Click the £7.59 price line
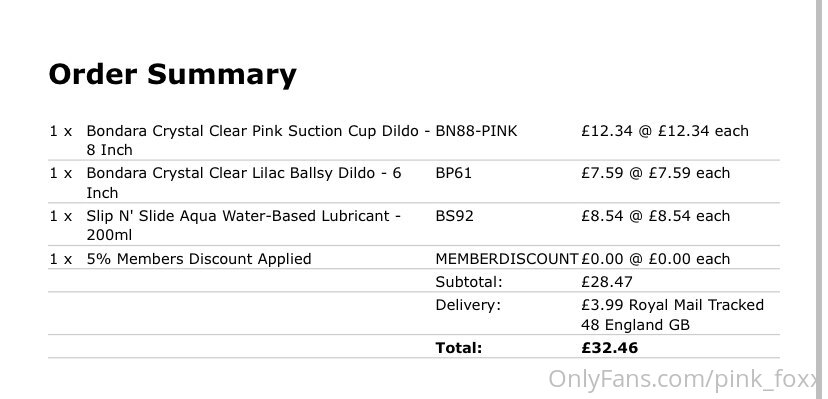 tap(655, 173)
